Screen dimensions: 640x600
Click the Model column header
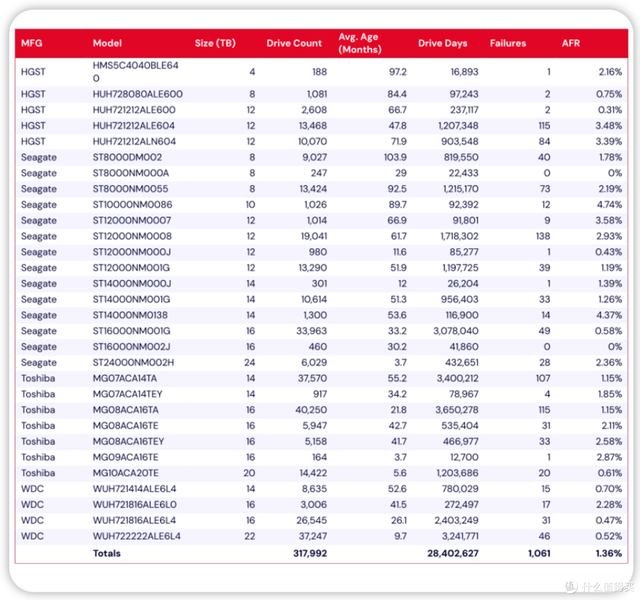tap(107, 43)
